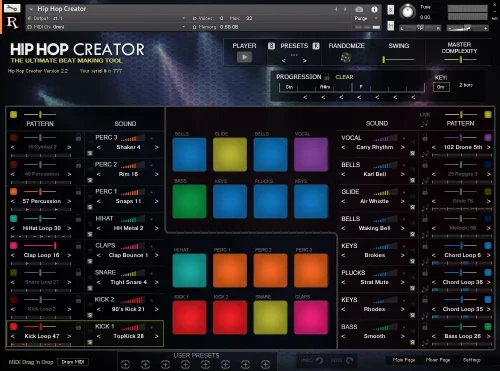
Task: Adjust the Kick Loop 47 complexity slider
Action: pos(40,326)
